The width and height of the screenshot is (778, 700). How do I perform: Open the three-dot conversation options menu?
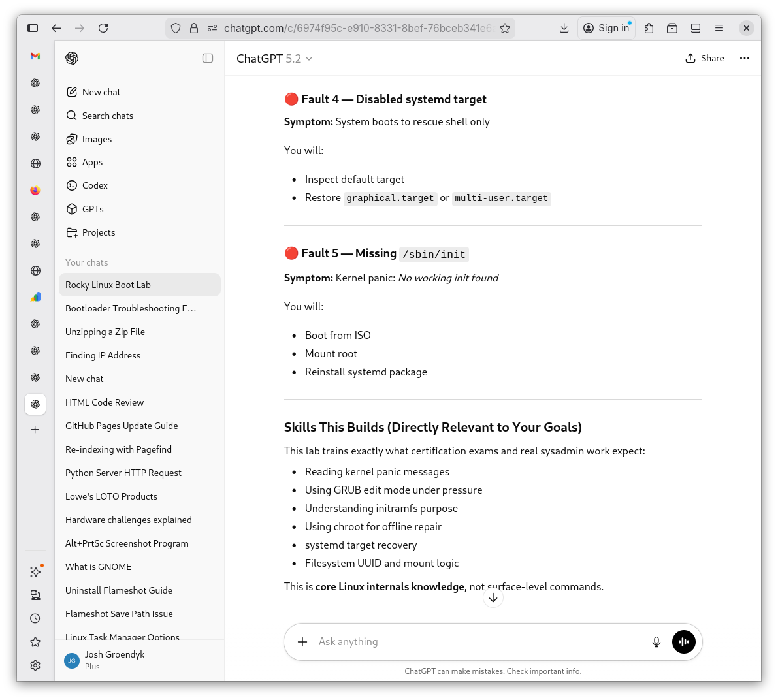(x=744, y=58)
